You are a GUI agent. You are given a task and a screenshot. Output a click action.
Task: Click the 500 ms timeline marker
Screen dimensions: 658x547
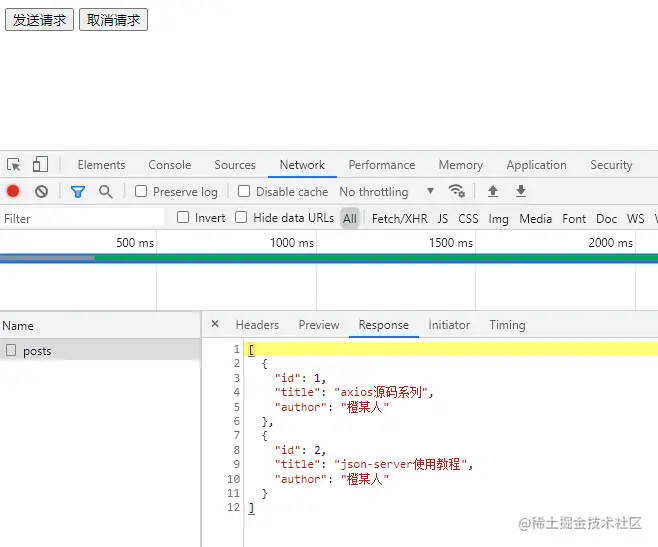(x=135, y=243)
